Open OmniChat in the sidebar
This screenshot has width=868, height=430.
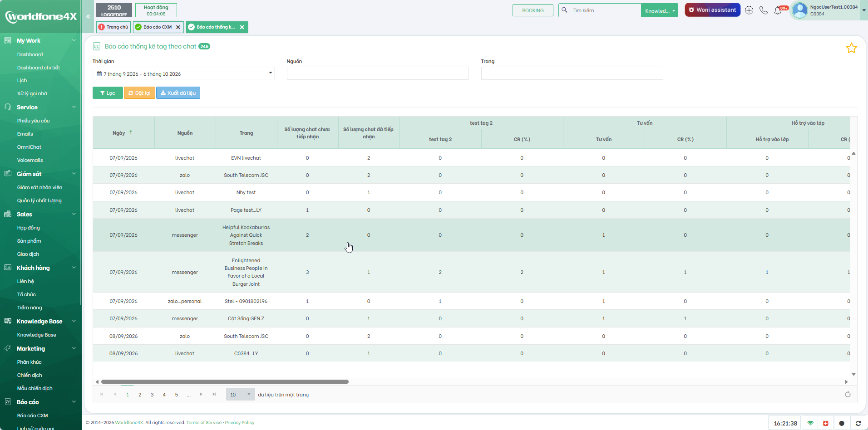point(29,147)
